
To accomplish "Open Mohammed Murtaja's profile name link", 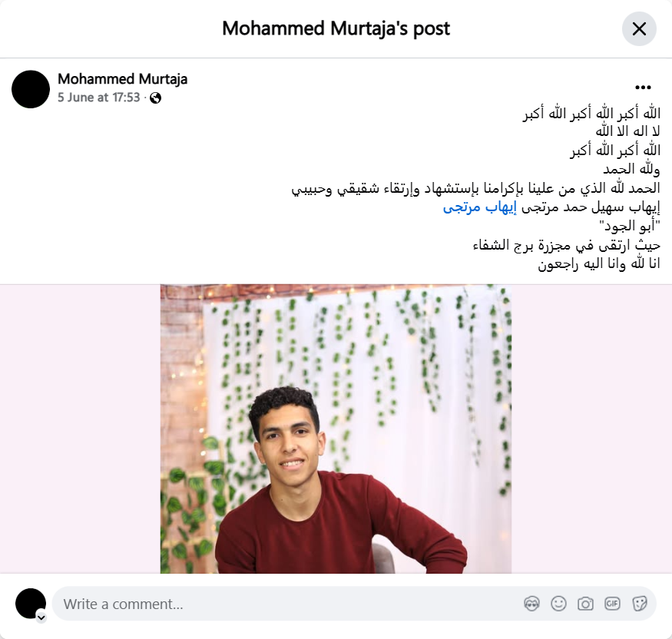I will pyautogui.click(x=123, y=79).
